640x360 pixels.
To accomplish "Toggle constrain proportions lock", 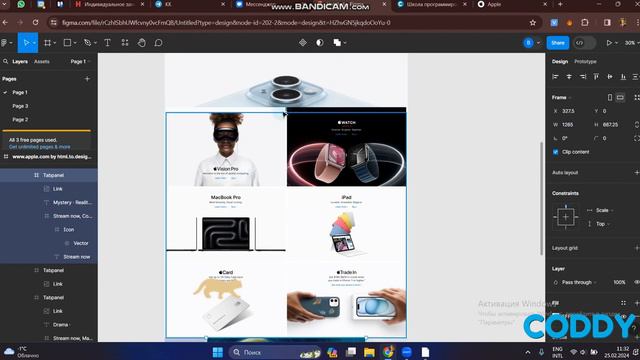I will click(636, 124).
